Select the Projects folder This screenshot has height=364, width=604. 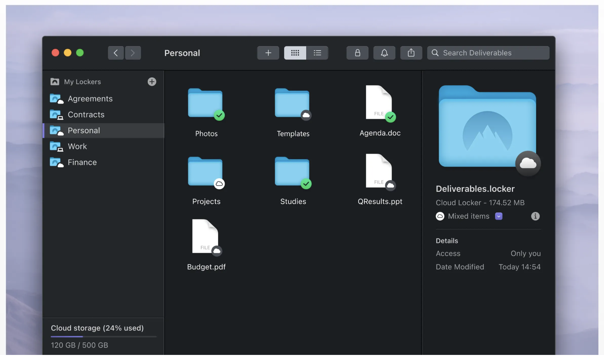click(x=206, y=181)
